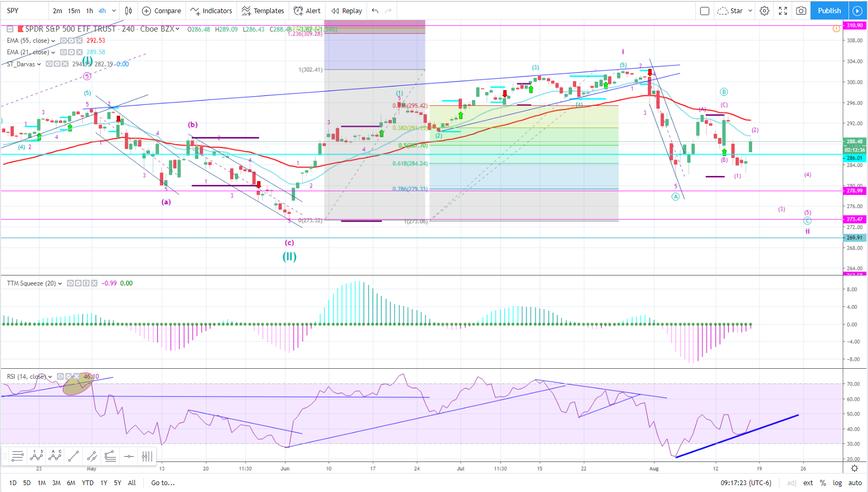Open chart settings gear in top toolbar
868x492 pixels.
click(x=765, y=11)
